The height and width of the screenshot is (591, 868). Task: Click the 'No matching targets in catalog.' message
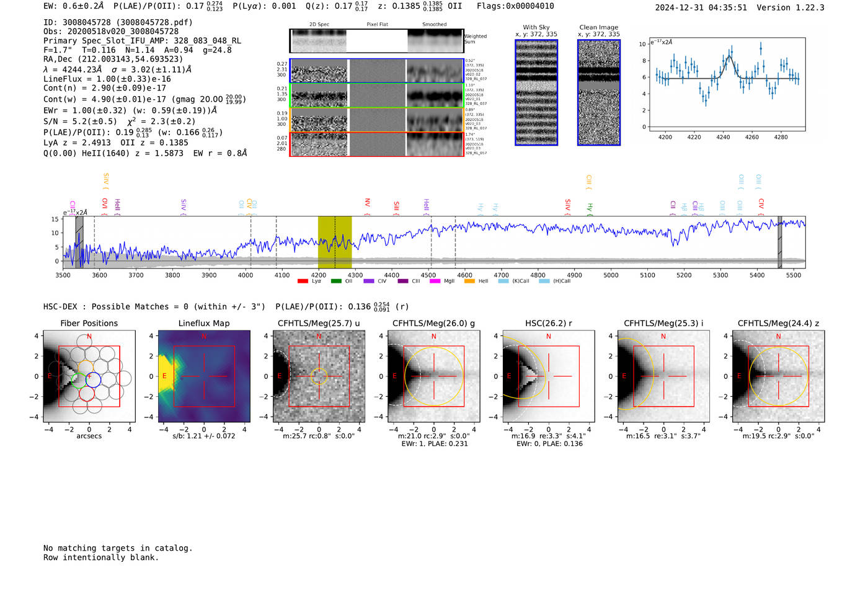tap(118, 548)
